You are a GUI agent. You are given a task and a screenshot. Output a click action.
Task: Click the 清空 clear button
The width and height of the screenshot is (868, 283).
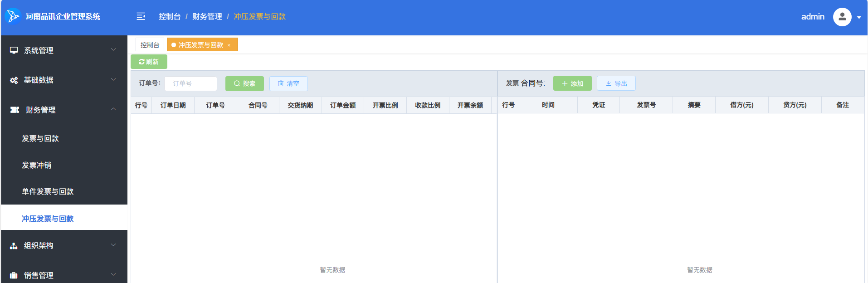tap(288, 83)
